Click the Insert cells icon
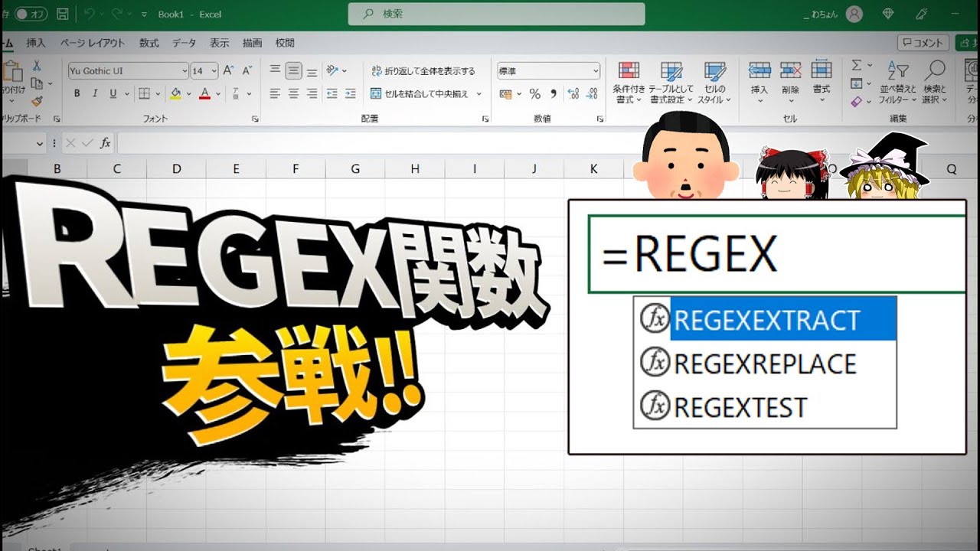The image size is (980, 551). coord(759,70)
